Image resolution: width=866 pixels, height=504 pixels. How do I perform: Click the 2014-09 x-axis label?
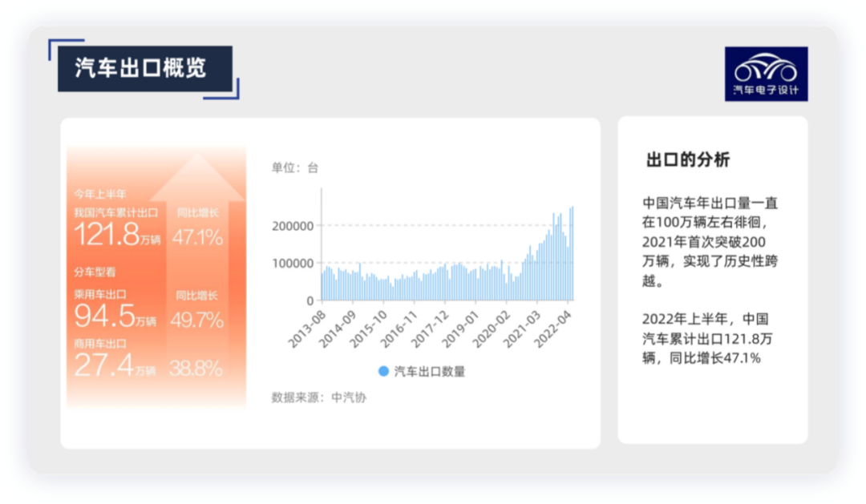[338, 329]
